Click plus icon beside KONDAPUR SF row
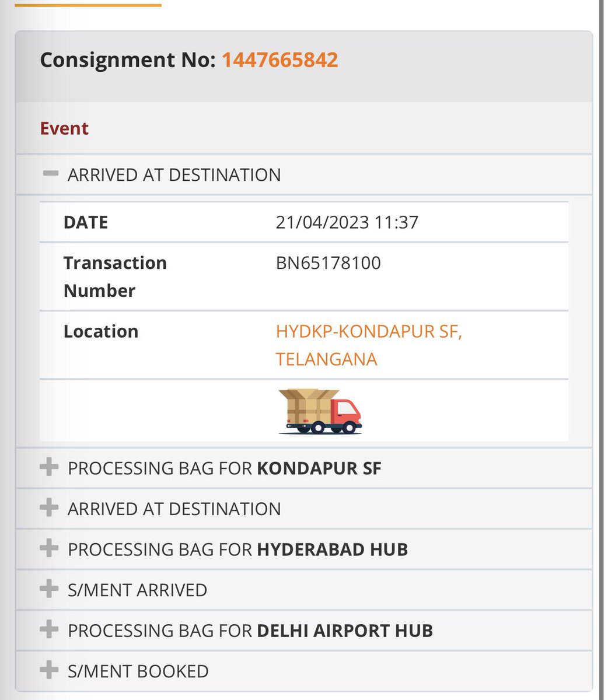608x700 pixels. click(49, 467)
